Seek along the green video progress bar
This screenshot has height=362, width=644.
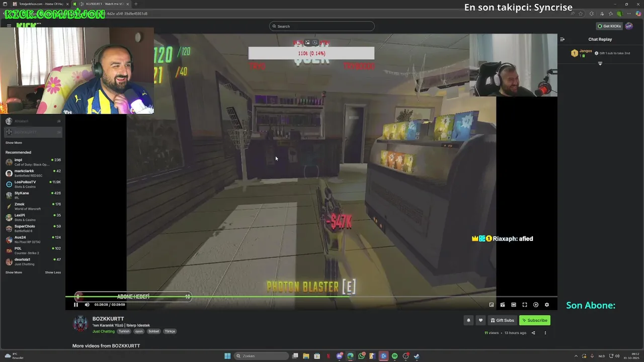pos(311,297)
